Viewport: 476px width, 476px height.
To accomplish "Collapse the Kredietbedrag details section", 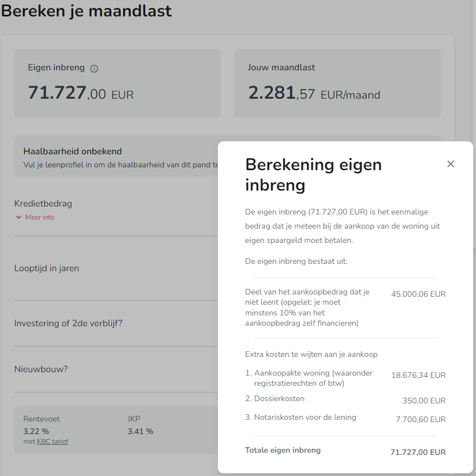I will coord(39,217).
